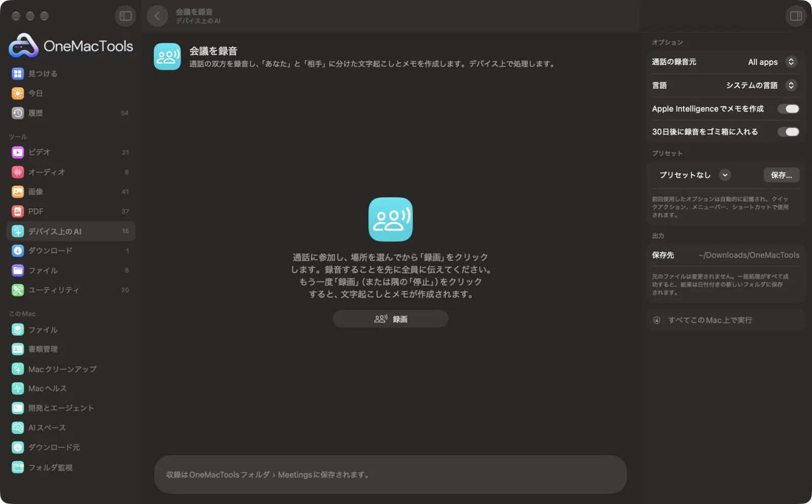Open the 見つける sidebar icon
Viewport: 812px width, 504px height.
pyautogui.click(x=18, y=74)
